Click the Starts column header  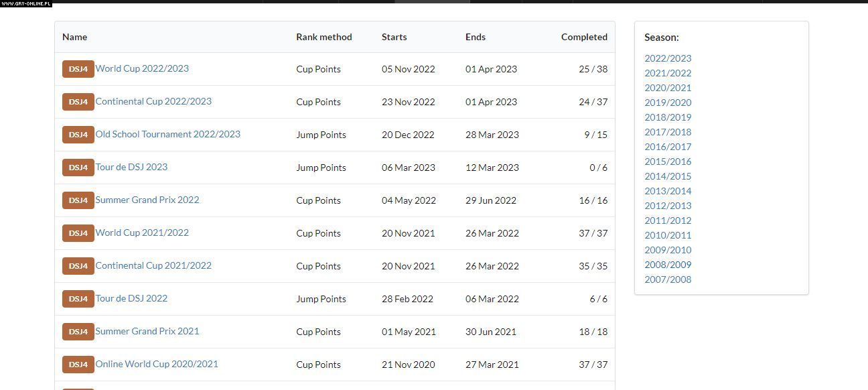click(394, 37)
